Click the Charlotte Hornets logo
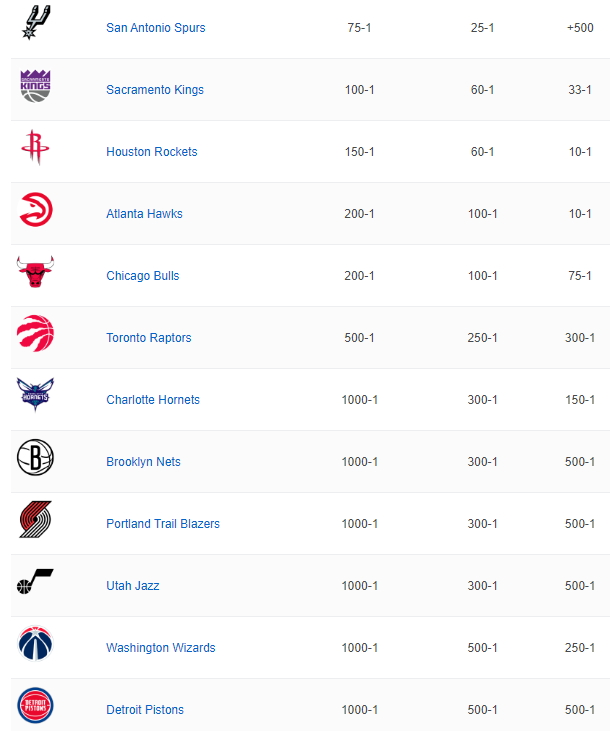Screen dimensions: 610x731 click(35, 394)
